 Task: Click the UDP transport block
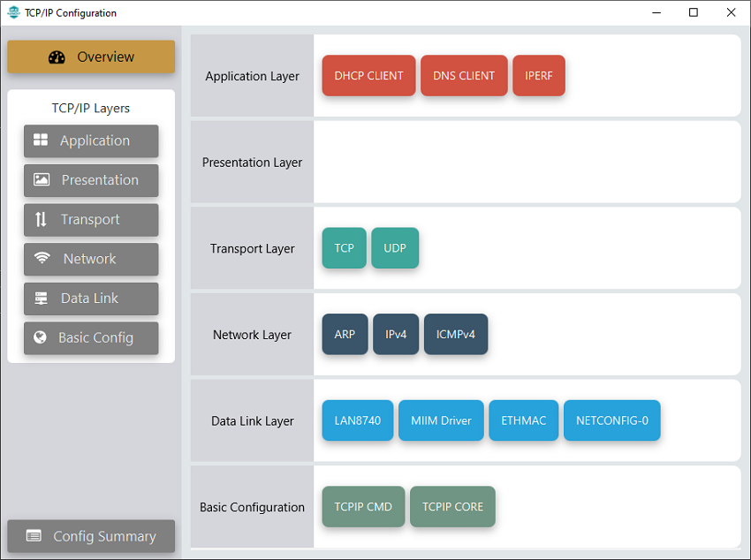pos(395,248)
